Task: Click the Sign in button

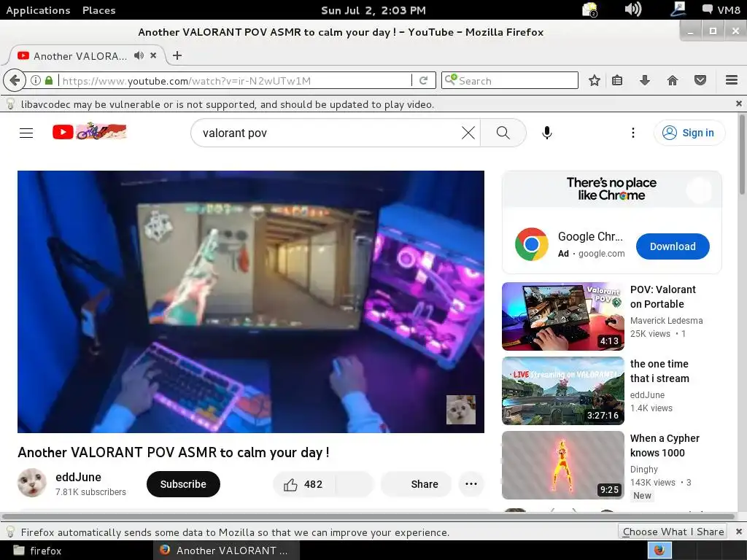Action: [689, 133]
